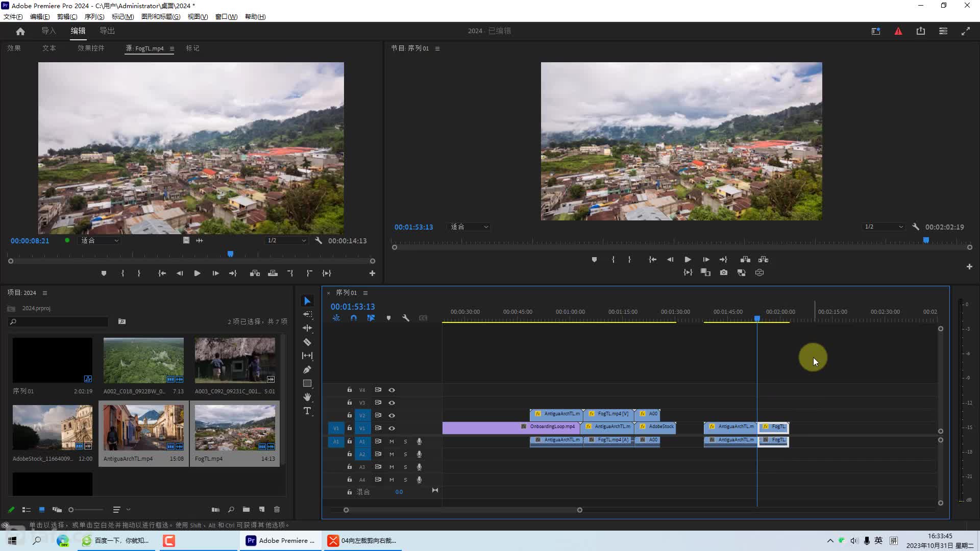Toggle V1 track output eye
This screenshot has height=551, width=980.
(391, 429)
